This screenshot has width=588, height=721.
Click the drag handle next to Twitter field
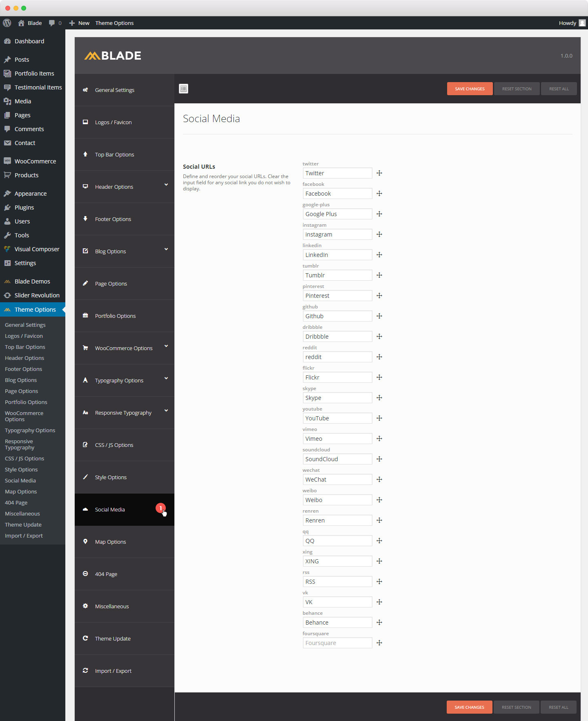(379, 173)
